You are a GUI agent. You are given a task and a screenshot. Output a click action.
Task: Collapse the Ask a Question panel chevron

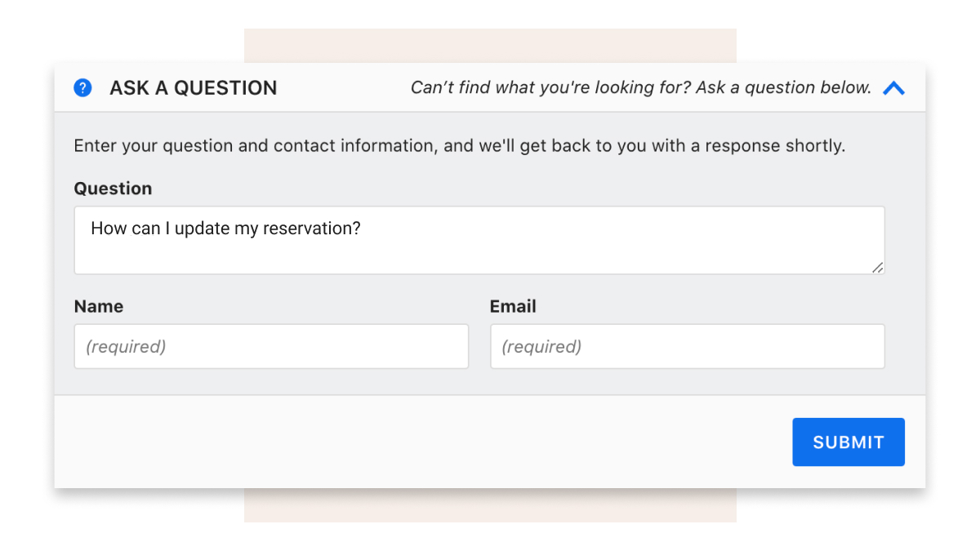[894, 88]
